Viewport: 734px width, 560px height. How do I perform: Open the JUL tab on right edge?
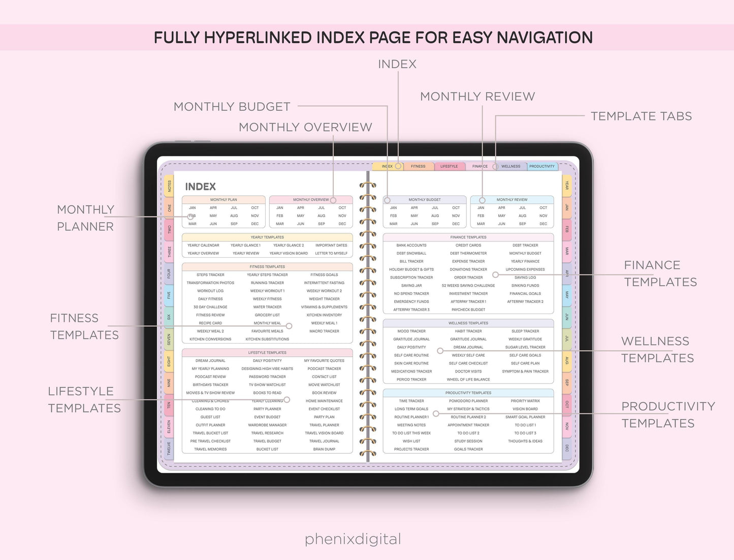pyautogui.click(x=567, y=339)
